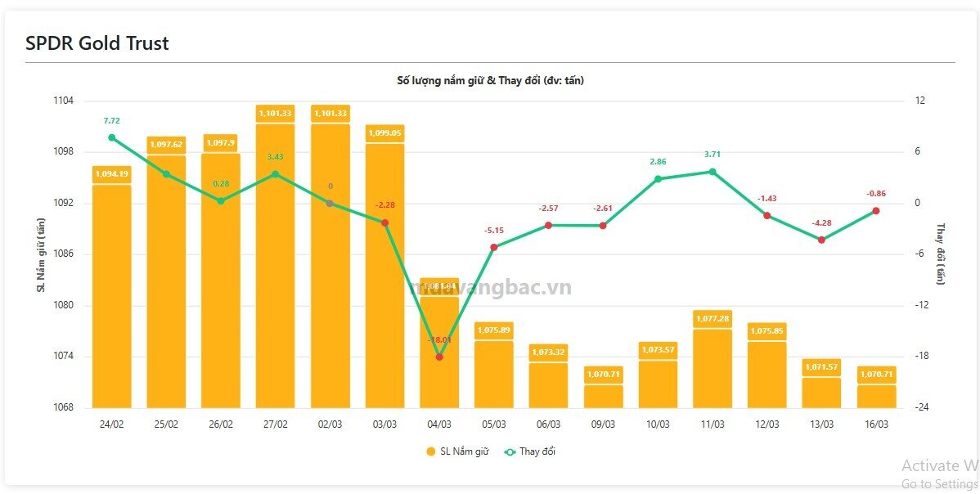Image resolution: width=980 pixels, height=494 pixels.
Task: Click the green point valued 3.71
Action: 713,172
